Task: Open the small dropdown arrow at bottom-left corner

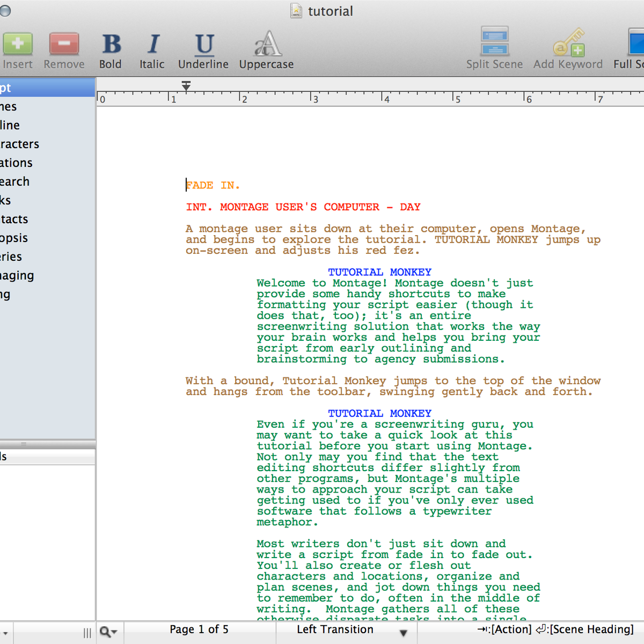Action: pos(5,633)
